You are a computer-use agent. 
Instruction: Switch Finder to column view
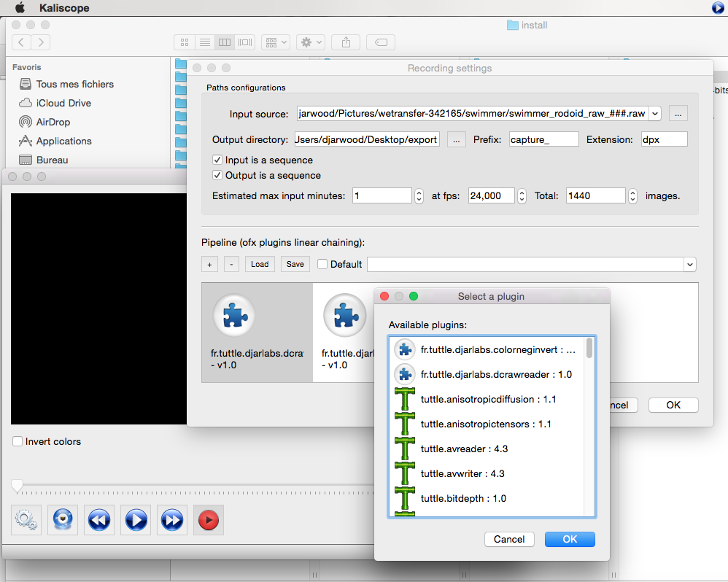coord(225,42)
